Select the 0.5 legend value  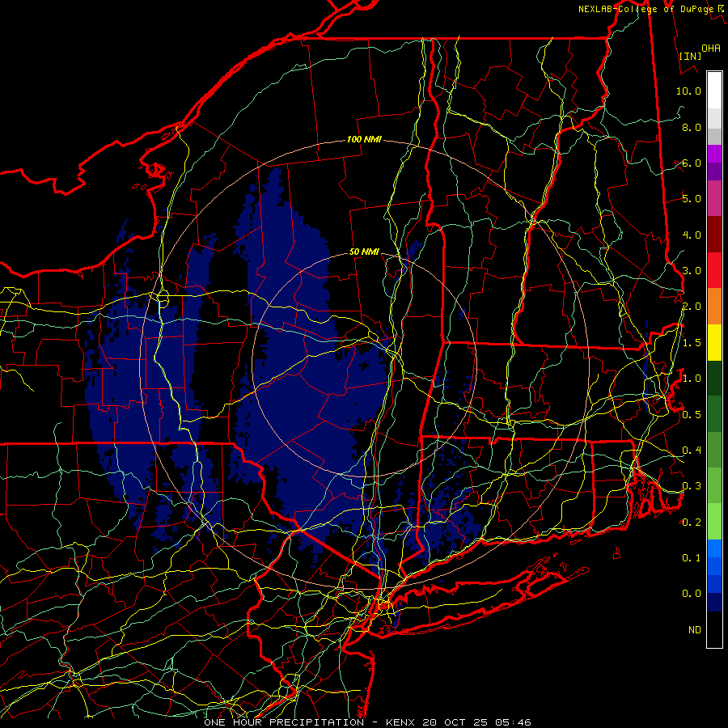tap(691, 414)
